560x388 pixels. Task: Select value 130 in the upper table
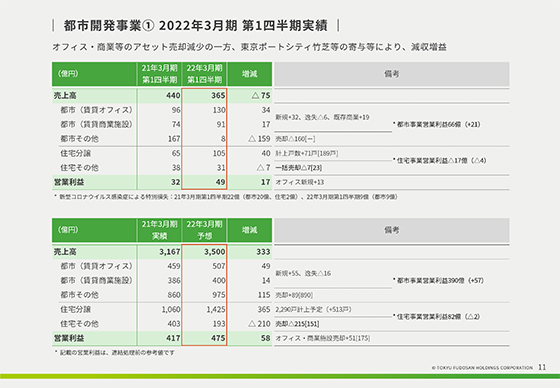[219, 110]
